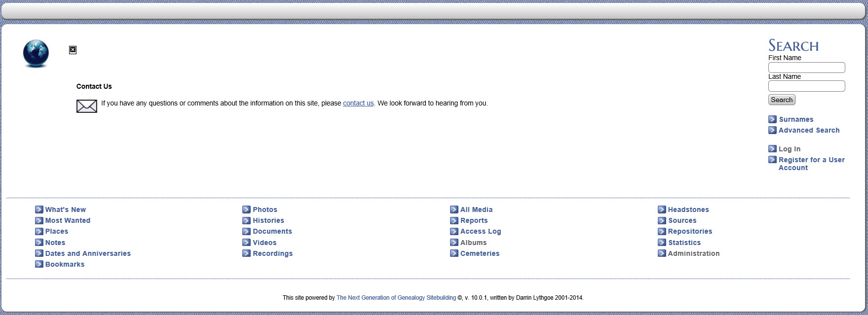This screenshot has height=315, width=868.
Task: Click arrow icon next to Photos
Action: pos(246,210)
